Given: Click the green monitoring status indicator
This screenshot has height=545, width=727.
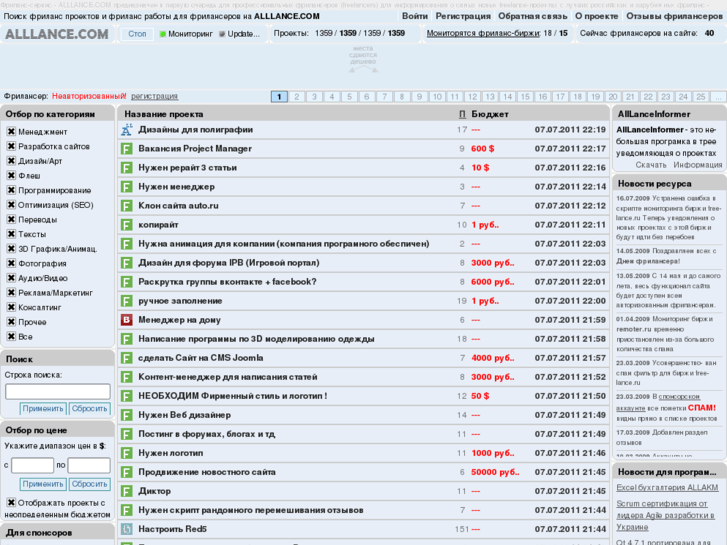Looking at the screenshot, I should point(163,34).
